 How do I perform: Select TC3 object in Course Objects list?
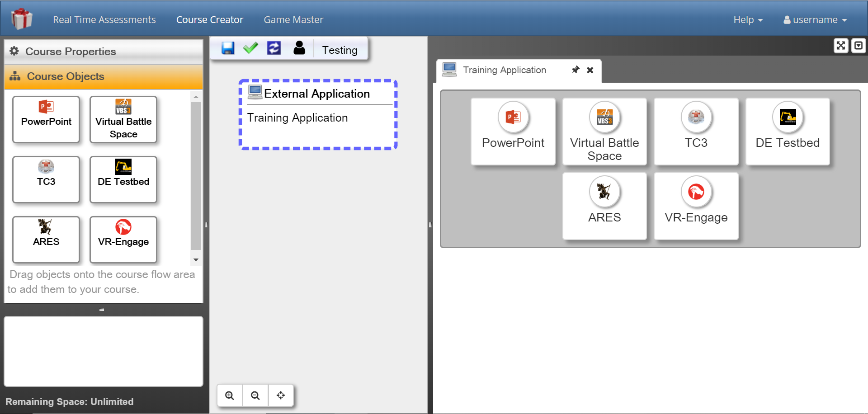[x=46, y=179]
